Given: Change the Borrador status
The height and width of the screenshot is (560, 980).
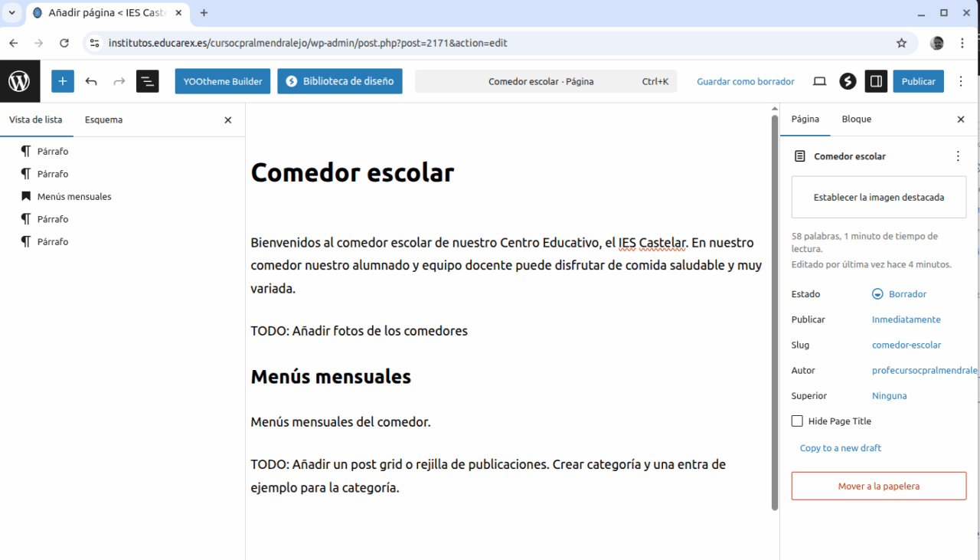Looking at the screenshot, I should point(907,294).
